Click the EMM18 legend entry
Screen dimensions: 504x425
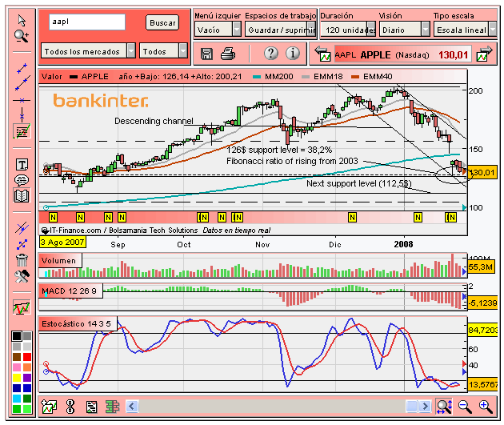coord(322,77)
